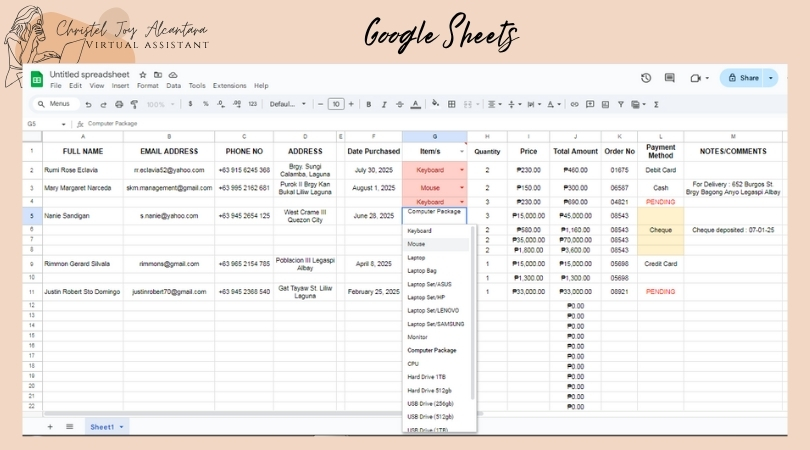Screen dimensions: 810x450
Task: Star the Untitled spreadsheet
Action: pos(143,75)
